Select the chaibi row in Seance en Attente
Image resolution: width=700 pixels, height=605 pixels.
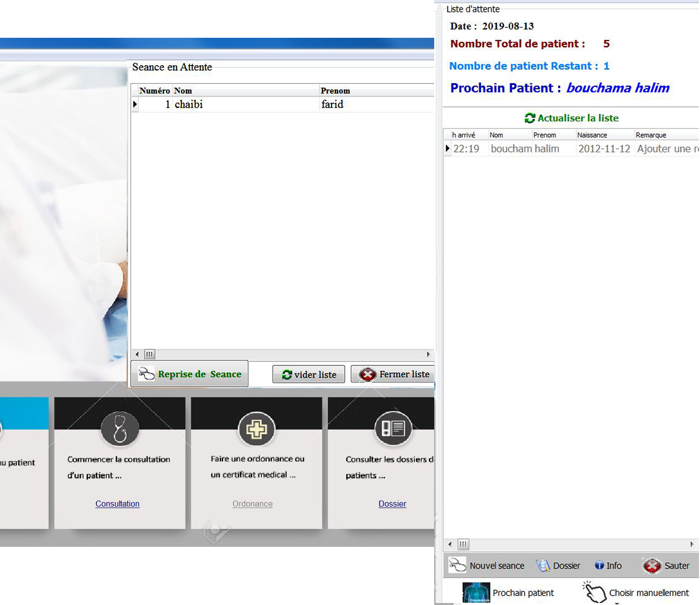(283, 104)
